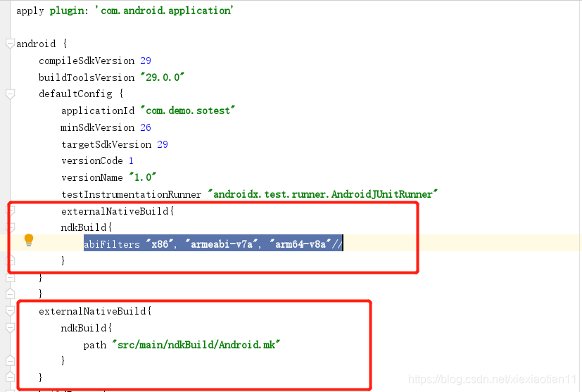Click the "29.0.0" version string
Image resolution: width=582 pixels, height=392 pixels.
[162, 77]
